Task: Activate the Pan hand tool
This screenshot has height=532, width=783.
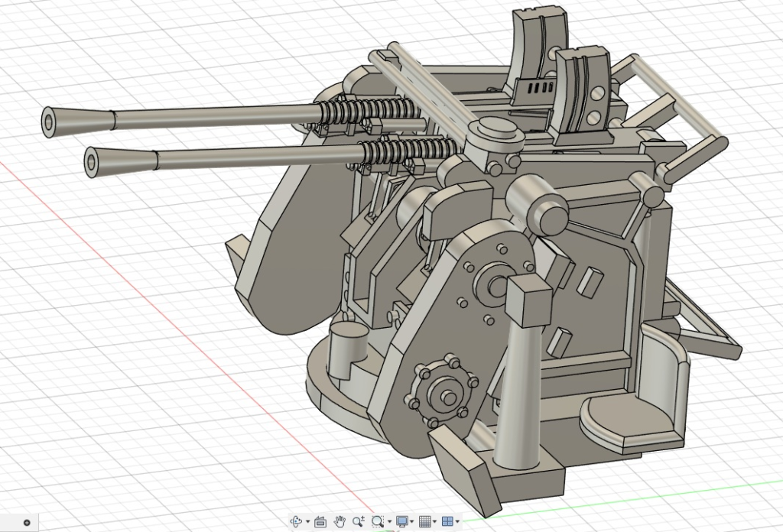Action: click(x=340, y=521)
